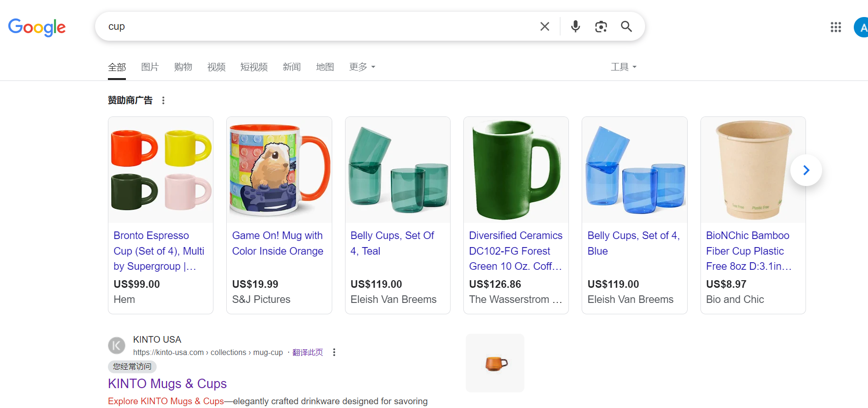Open the sponsored ads three-dot menu

coord(163,100)
